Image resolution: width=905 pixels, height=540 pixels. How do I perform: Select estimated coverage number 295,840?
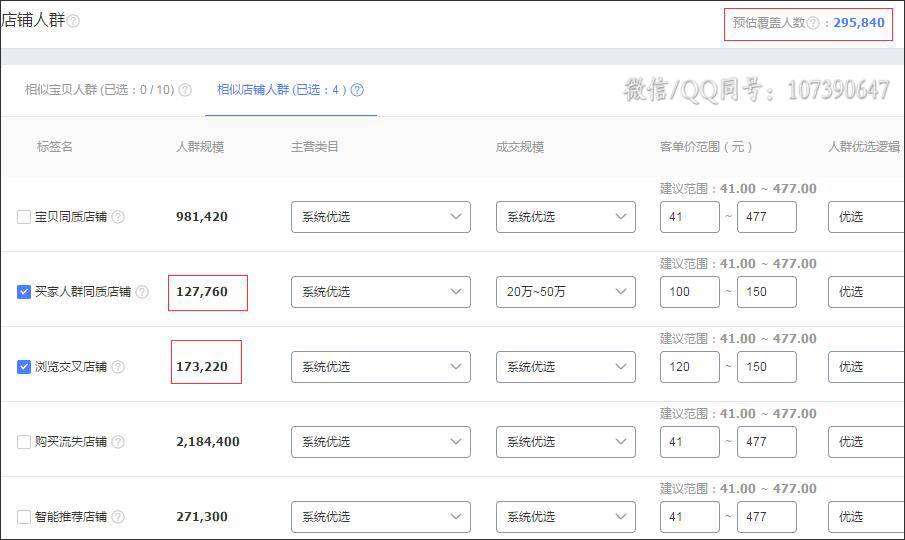(859, 23)
